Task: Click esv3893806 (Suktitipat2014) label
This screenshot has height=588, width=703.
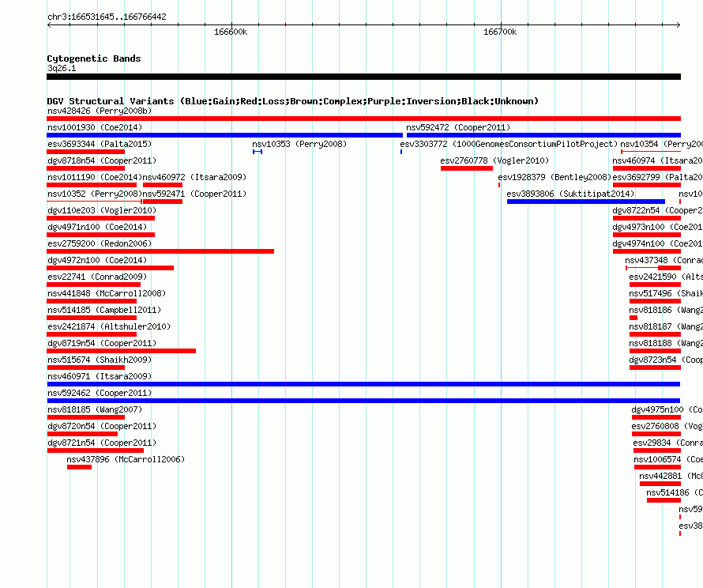Action: click(x=571, y=194)
